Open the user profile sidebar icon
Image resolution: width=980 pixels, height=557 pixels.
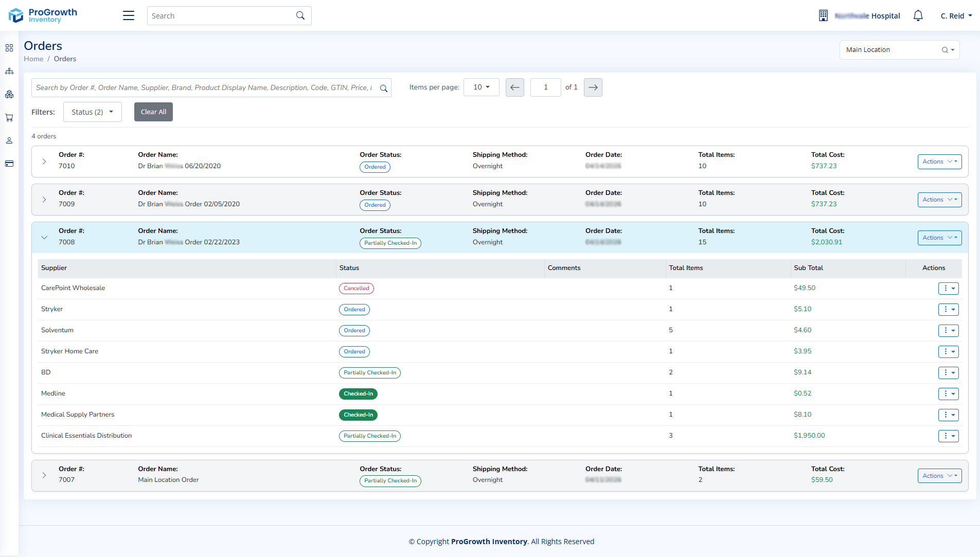click(9, 140)
